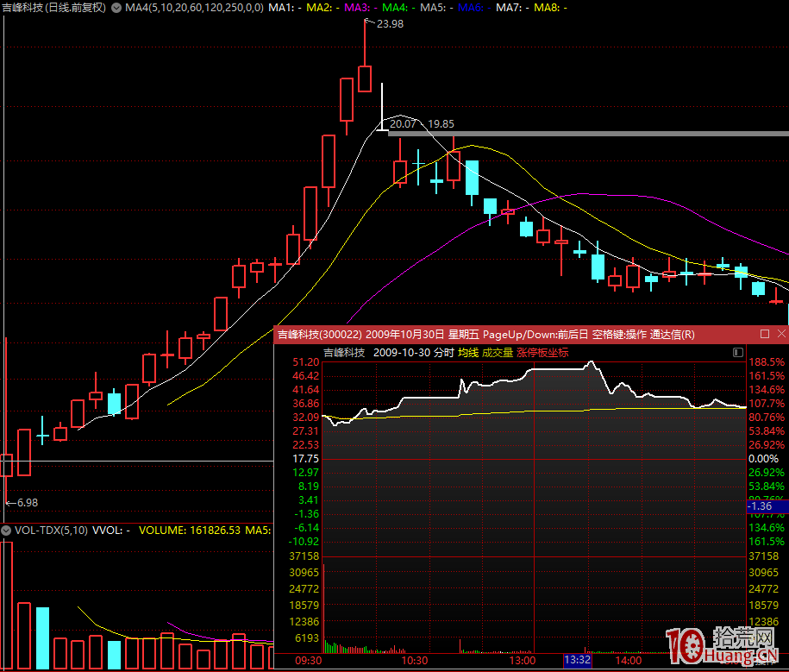789x672 pixels.
Task: Maximize the 吉峰科技(300022) intraday popup window
Action: (765, 334)
